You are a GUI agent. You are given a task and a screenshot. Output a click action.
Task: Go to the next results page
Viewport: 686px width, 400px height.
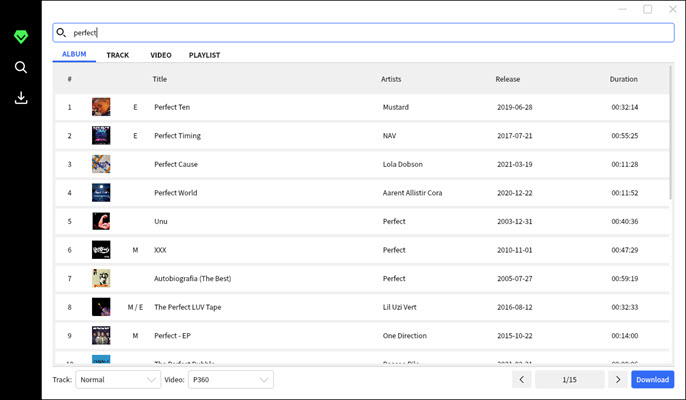pyautogui.click(x=618, y=379)
